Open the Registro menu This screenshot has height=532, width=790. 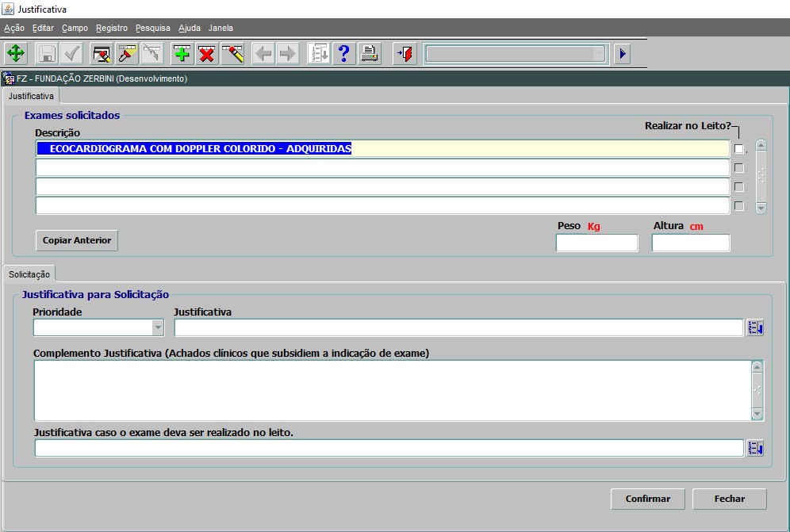(x=111, y=29)
